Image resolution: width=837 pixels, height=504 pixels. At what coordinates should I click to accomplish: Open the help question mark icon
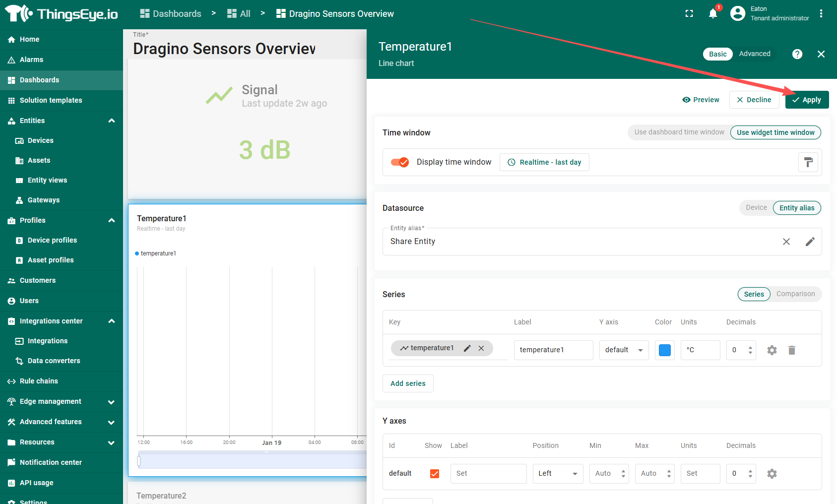pyautogui.click(x=797, y=54)
